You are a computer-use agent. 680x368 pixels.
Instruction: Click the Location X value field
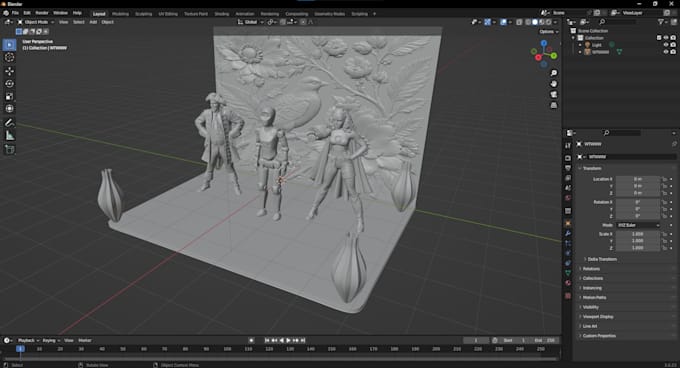point(638,179)
